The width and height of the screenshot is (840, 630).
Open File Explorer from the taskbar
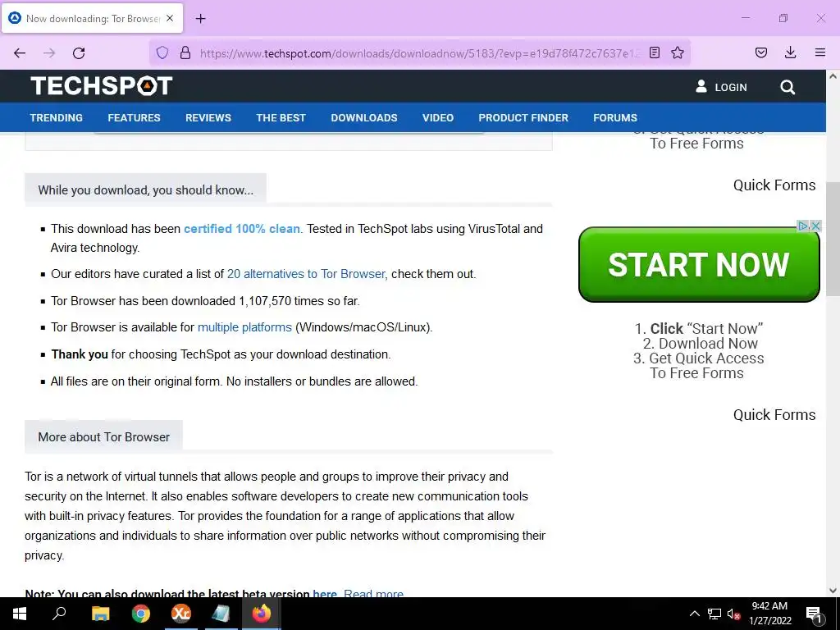(x=100, y=614)
